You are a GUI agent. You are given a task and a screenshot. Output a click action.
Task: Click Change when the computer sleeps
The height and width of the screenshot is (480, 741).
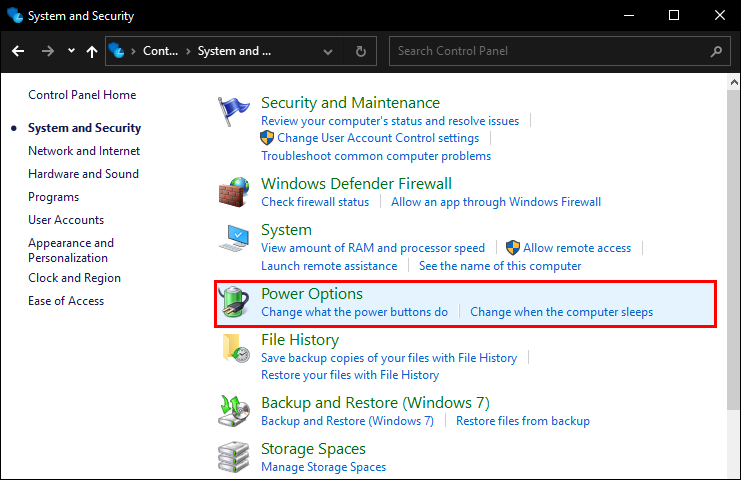click(x=561, y=312)
